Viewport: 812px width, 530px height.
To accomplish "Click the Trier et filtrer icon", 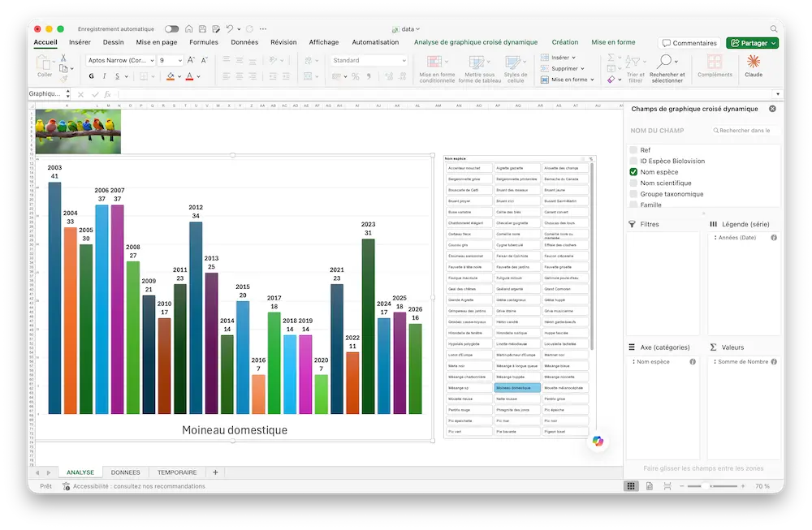I will coord(633,62).
